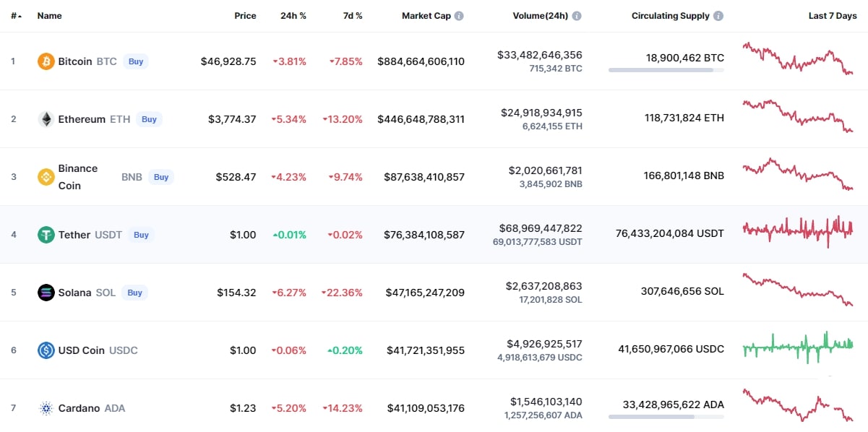Click Cardano volume $1,546,103,140
Viewport: 868px width, 432px height.
click(x=546, y=402)
